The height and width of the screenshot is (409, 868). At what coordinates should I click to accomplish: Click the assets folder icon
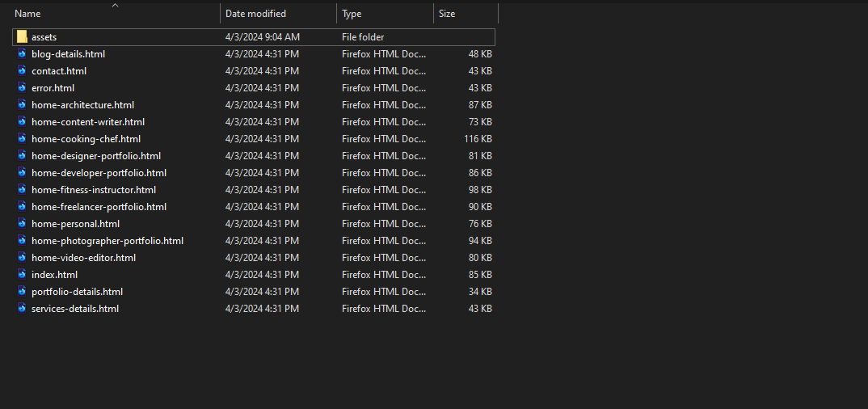point(22,37)
